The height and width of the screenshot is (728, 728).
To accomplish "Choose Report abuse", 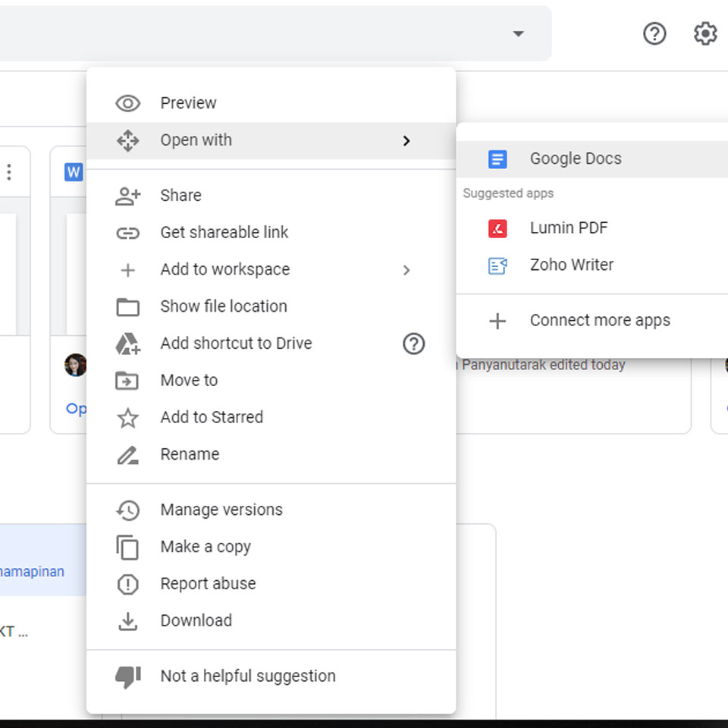I will [271, 584].
